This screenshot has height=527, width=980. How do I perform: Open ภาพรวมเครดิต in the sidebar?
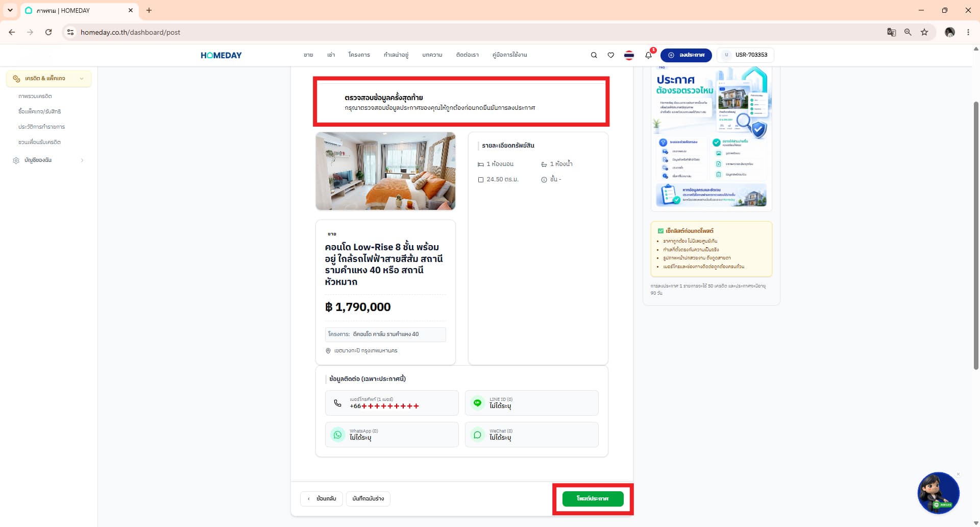click(x=35, y=96)
